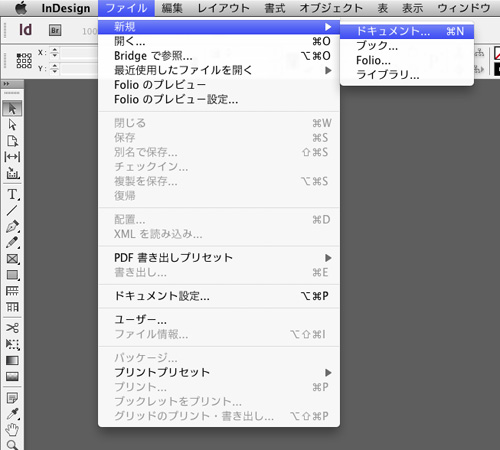500x450 pixels.
Task: Open the 書式 menu
Action: coord(275,8)
